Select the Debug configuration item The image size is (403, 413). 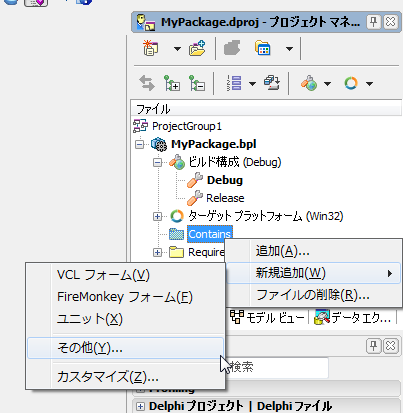(225, 180)
